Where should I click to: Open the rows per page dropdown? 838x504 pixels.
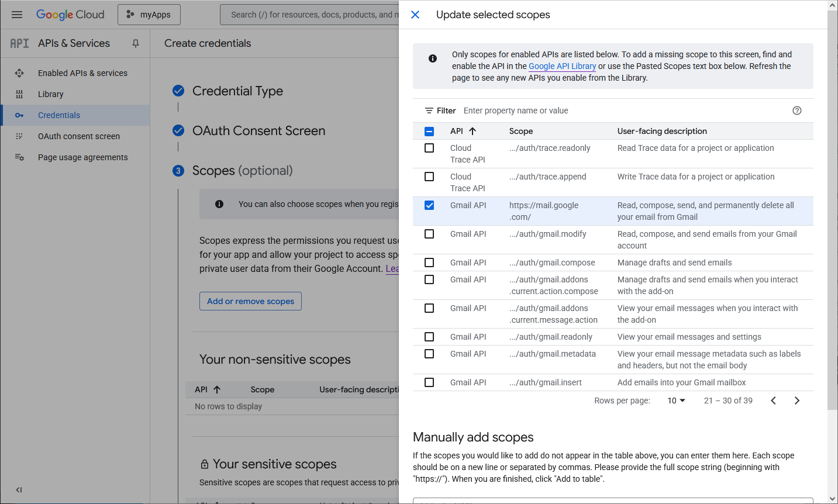tap(676, 401)
